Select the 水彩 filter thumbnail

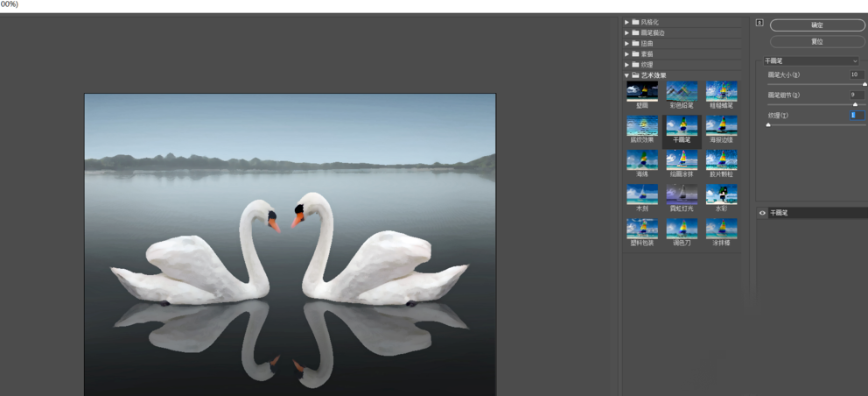pos(721,194)
